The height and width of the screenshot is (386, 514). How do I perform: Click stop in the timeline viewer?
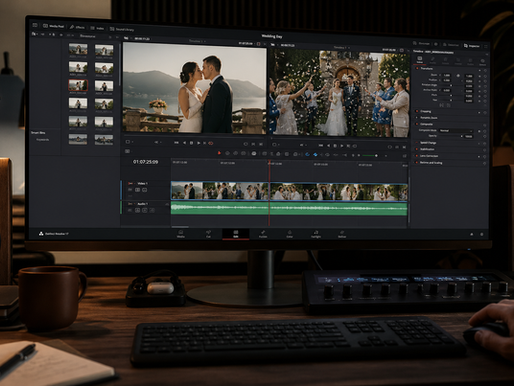coord(335,146)
